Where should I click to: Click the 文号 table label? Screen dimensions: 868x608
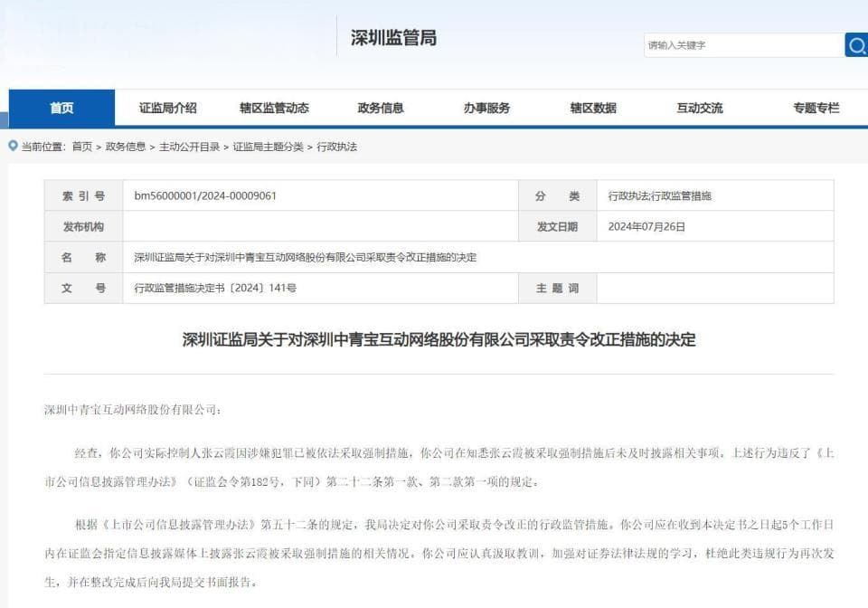(x=83, y=288)
